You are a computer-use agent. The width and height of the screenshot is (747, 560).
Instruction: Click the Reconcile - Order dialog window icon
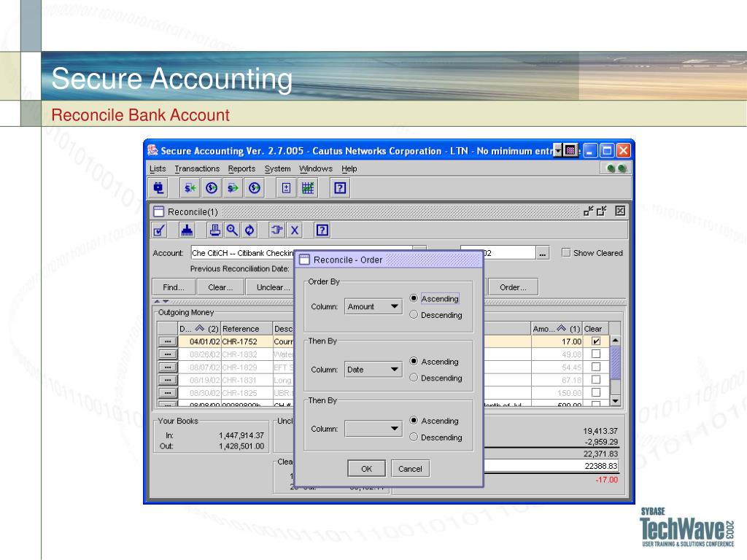[304, 260]
